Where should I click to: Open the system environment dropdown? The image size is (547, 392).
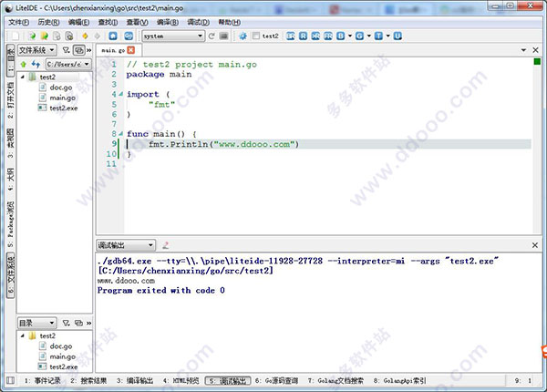click(x=172, y=36)
